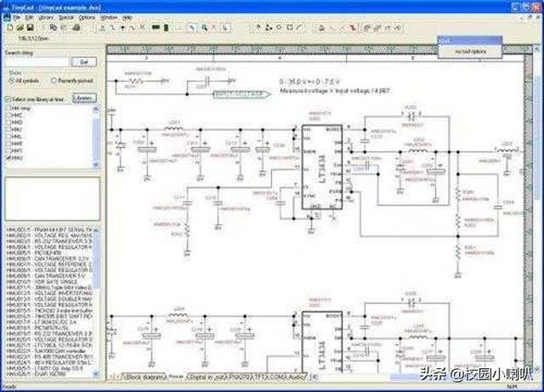Viewport: 544px width, 392px height.
Task: Open the Options menu
Action: [87, 17]
